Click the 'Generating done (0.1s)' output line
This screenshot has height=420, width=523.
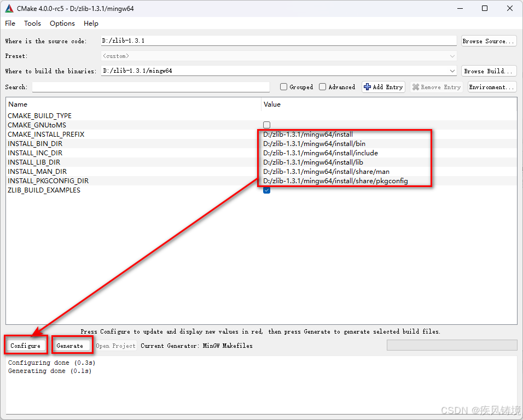tap(50, 371)
